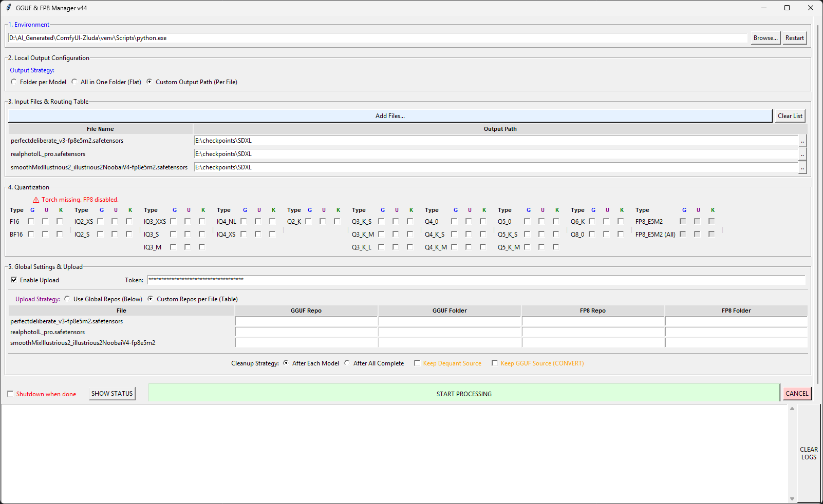Click the Browse button for python path
This screenshot has width=823, height=504.
pyautogui.click(x=765, y=38)
